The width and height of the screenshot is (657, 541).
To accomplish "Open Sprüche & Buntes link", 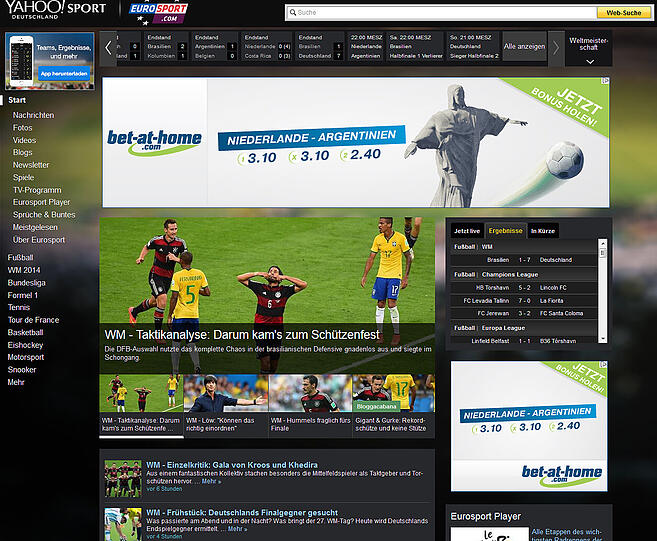I will tap(44, 215).
